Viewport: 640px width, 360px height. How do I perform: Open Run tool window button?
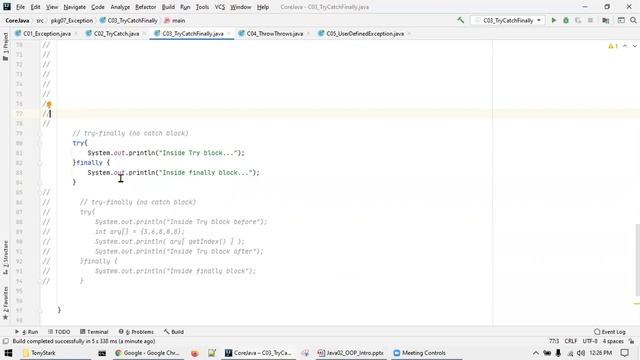pos(27,332)
